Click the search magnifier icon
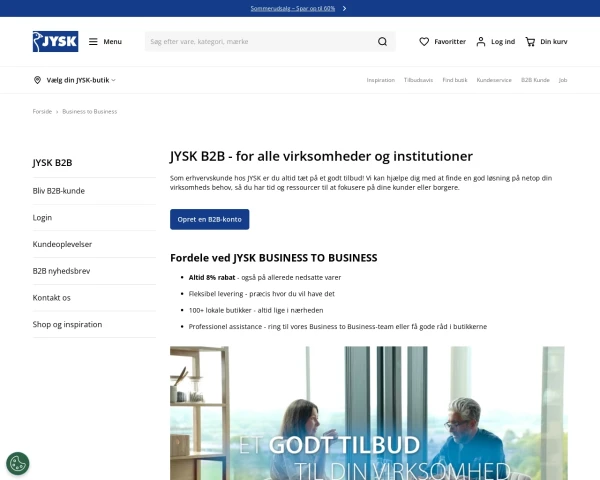The width and height of the screenshot is (600, 480). (x=382, y=41)
